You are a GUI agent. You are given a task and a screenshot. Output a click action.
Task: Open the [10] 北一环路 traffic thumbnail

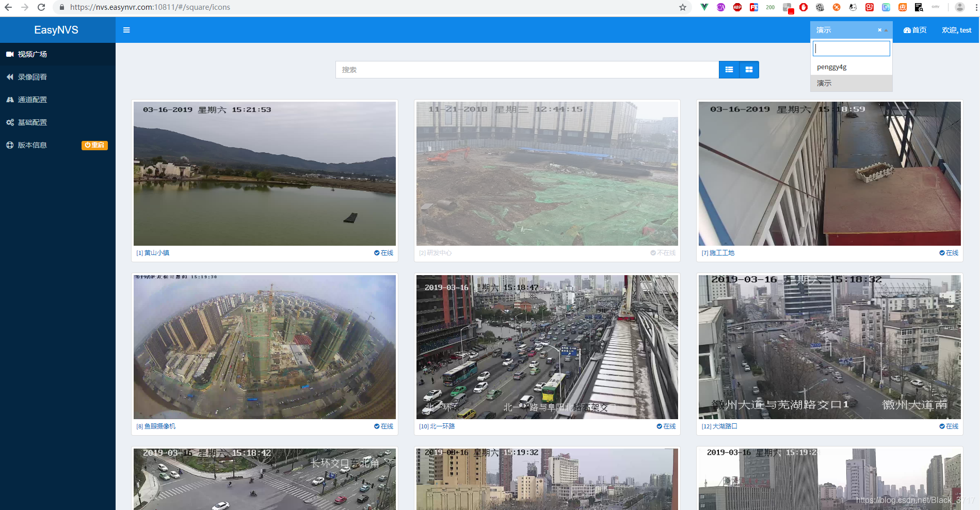coord(547,347)
